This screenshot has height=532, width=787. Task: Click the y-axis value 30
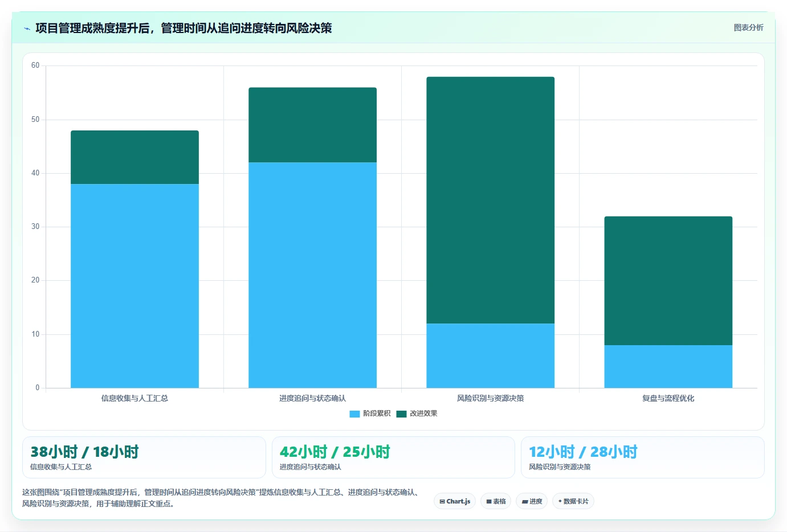(x=35, y=227)
